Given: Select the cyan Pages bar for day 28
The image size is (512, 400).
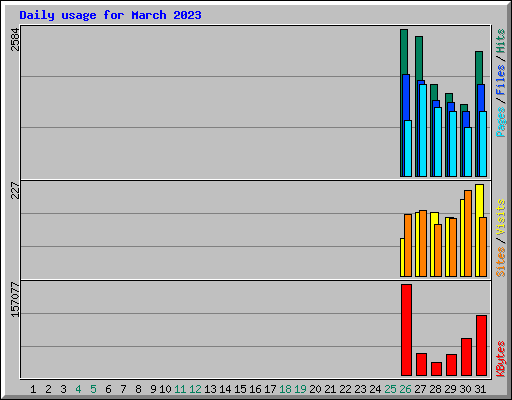Looking at the screenshot, I should [x=438, y=142].
